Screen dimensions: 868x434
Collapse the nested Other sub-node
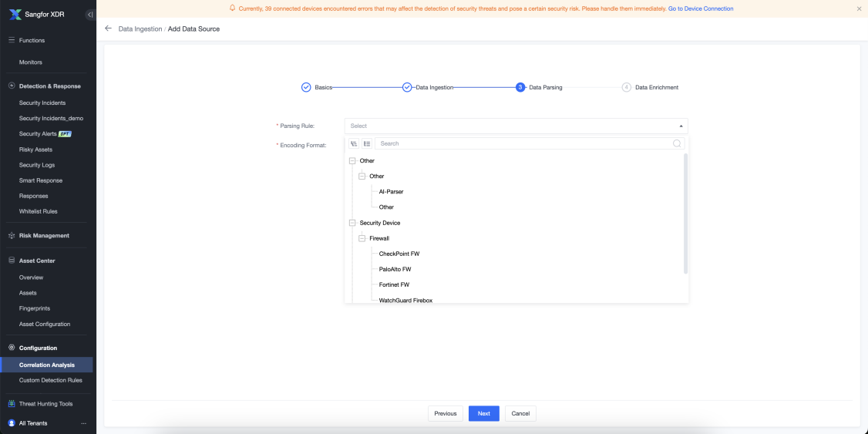pos(362,177)
